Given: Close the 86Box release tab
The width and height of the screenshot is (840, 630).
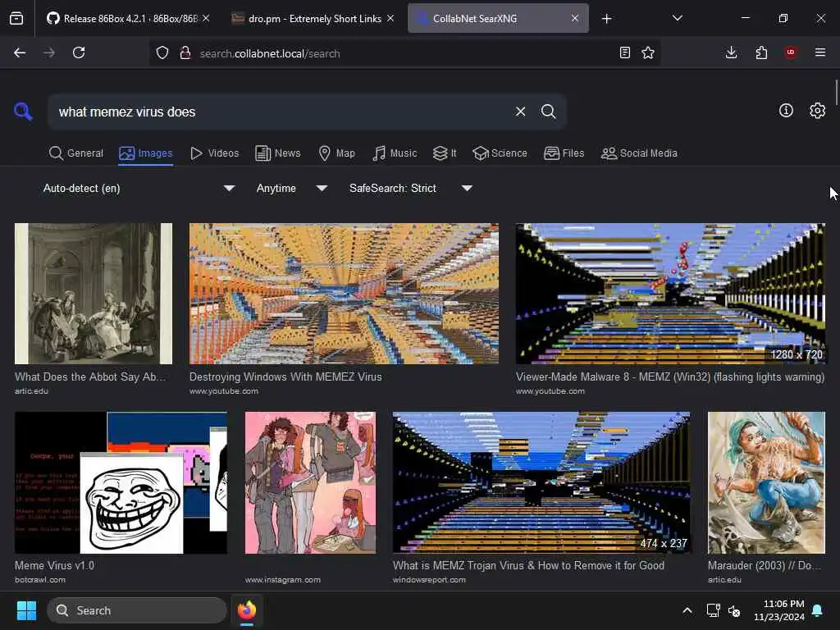Looking at the screenshot, I should [206, 18].
